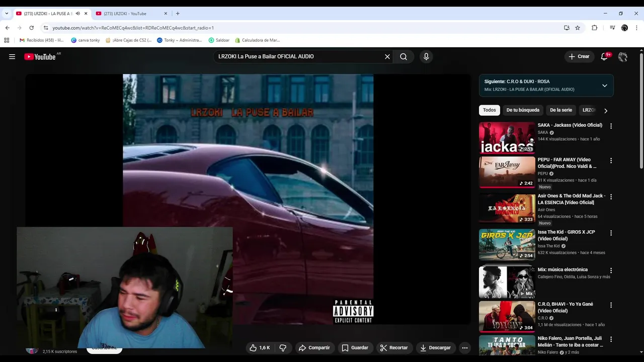Open more actions three-dot menu under video
The image size is (644, 362).
[465, 347]
